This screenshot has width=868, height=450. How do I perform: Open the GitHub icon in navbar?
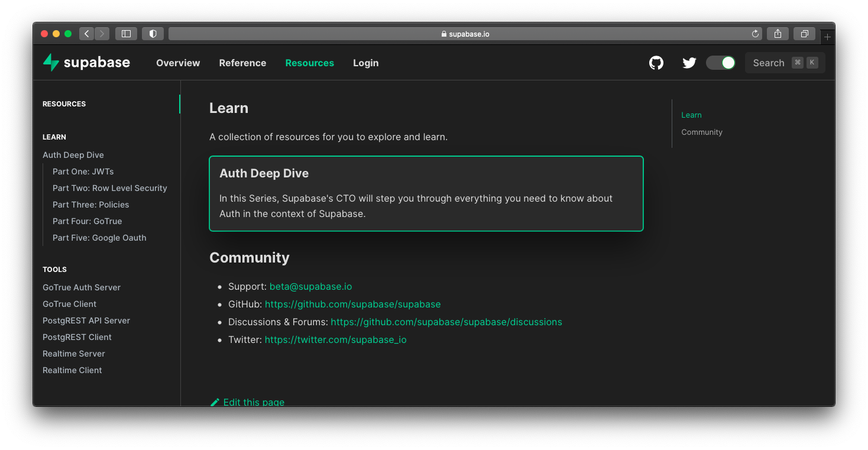[656, 63]
